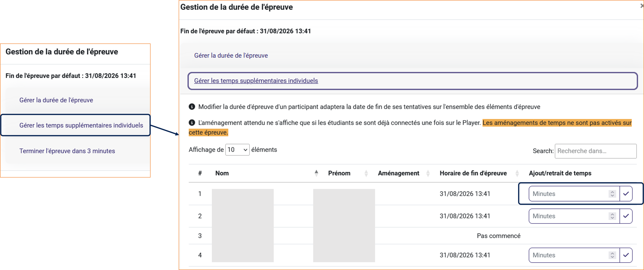Click info icon beside Modifier la durée text
The width and height of the screenshot is (644, 270).
coord(192,107)
